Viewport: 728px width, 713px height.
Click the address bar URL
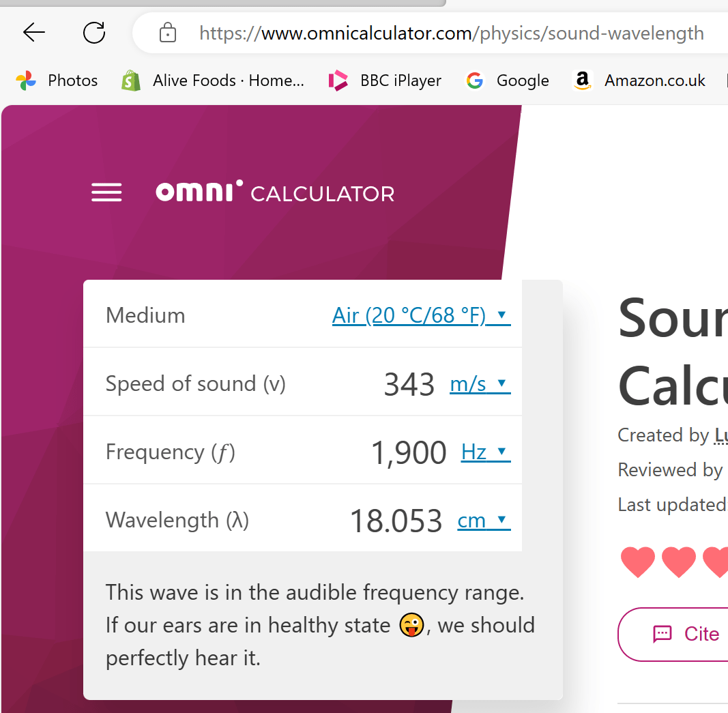[451, 33]
